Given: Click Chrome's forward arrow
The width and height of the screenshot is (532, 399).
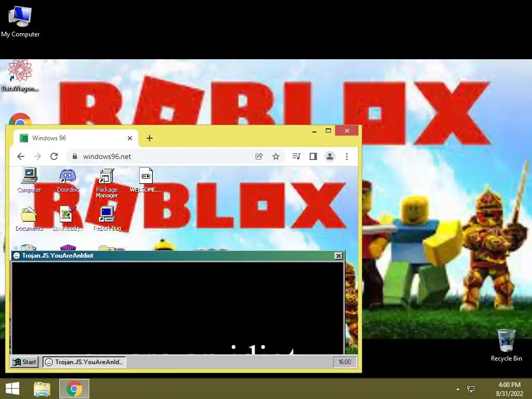Looking at the screenshot, I should (x=37, y=156).
